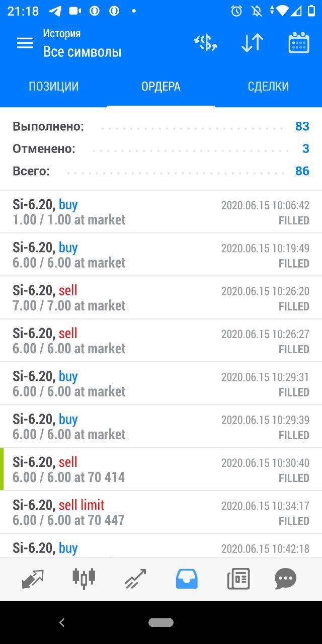Open the hamburger navigation menu
This screenshot has height=644, width=322.
pos(25,43)
